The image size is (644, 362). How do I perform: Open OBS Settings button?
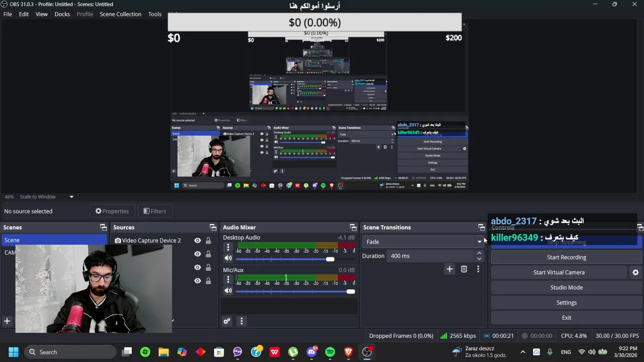click(567, 303)
